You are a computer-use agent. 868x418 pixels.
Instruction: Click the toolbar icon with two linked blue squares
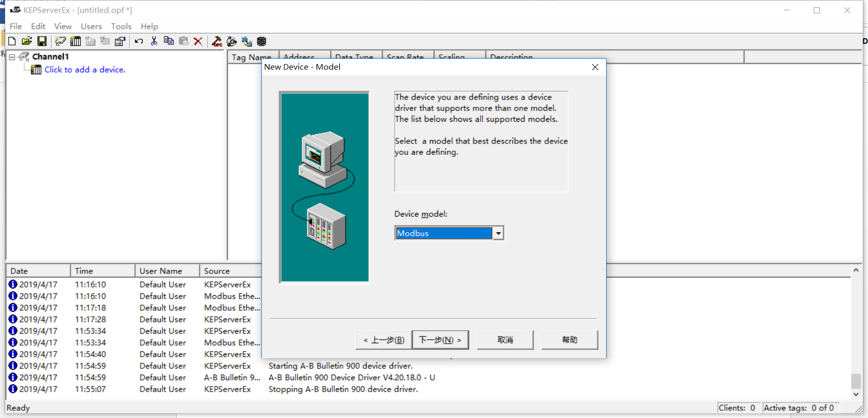point(246,41)
